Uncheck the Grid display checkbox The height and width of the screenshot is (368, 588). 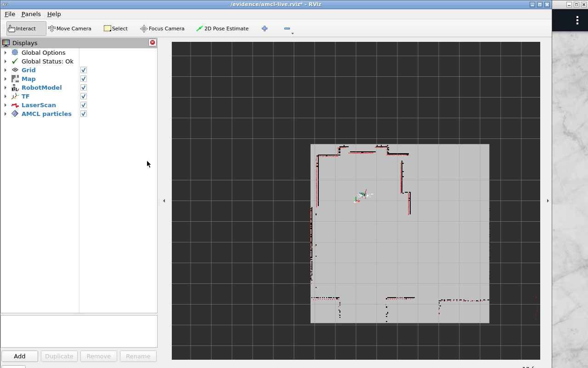pyautogui.click(x=84, y=70)
